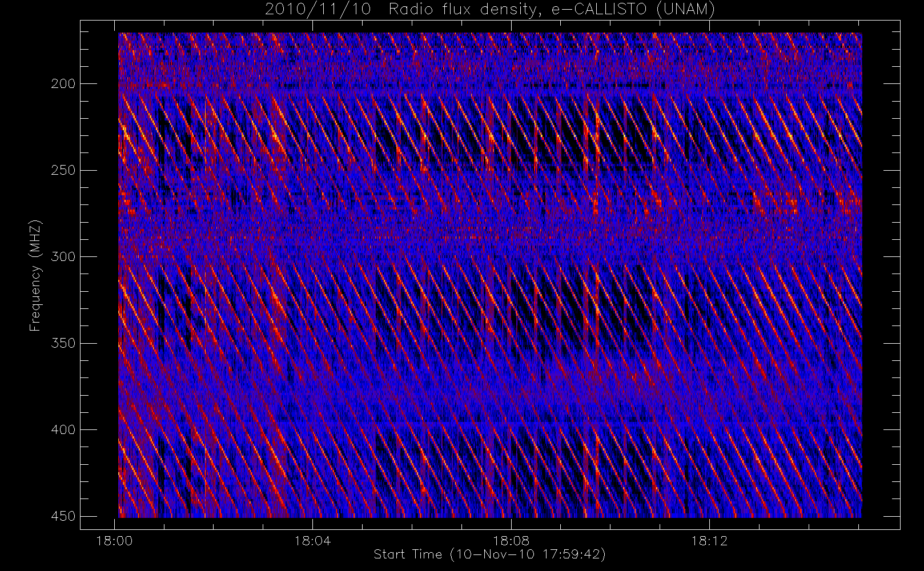
Task: Click the 18:00 time tick label
Action: click(x=114, y=541)
